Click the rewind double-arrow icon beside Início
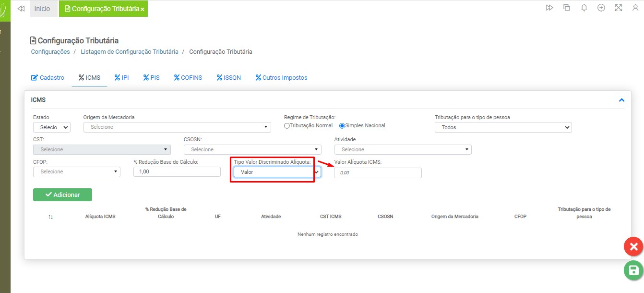 (21, 9)
